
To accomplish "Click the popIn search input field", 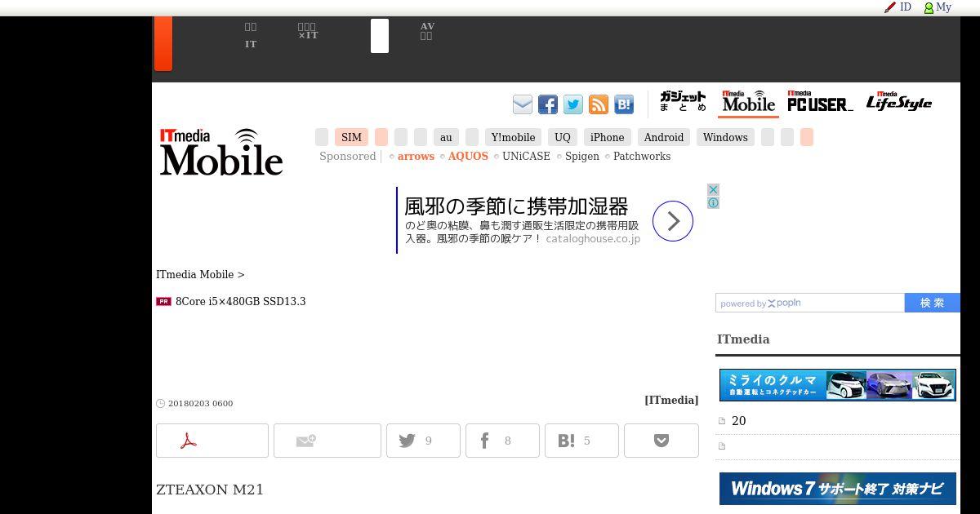I will pos(810,303).
